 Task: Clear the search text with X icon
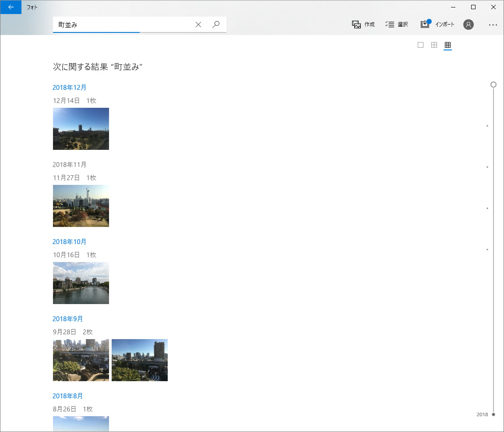pos(198,25)
